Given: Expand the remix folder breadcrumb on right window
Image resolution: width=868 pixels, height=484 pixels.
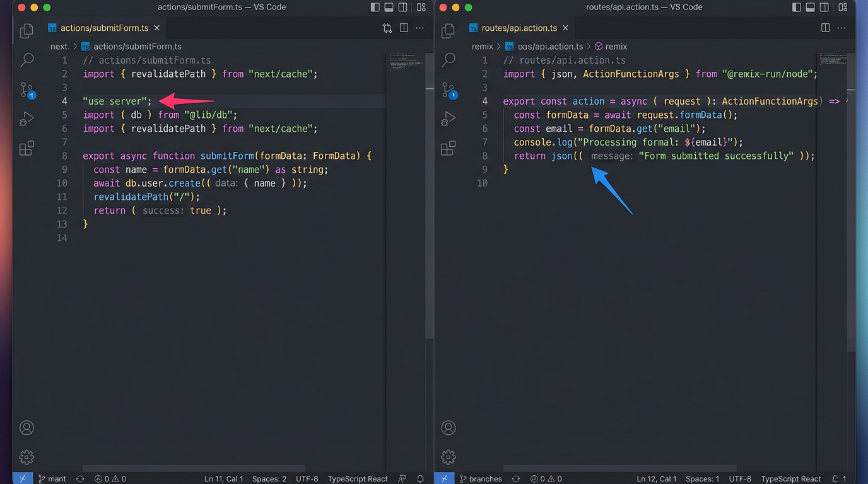Looking at the screenshot, I should coord(483,47).
